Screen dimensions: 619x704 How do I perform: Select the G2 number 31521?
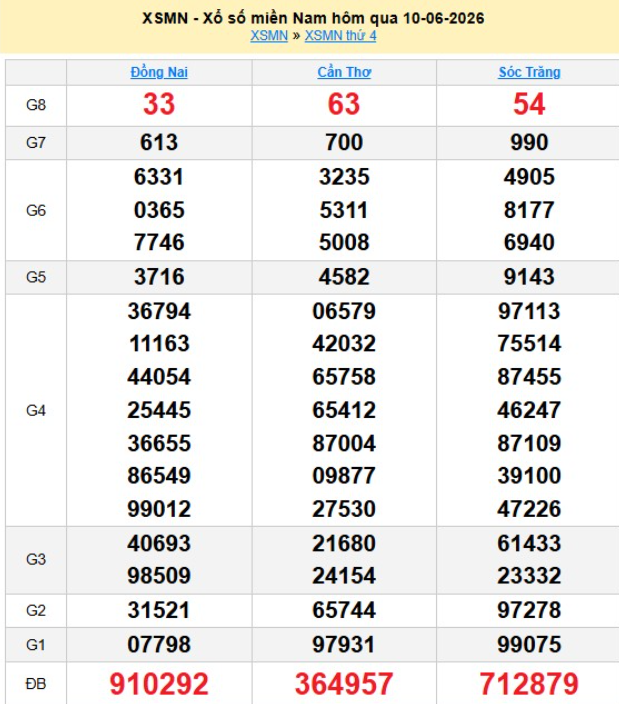pos(159,611)
